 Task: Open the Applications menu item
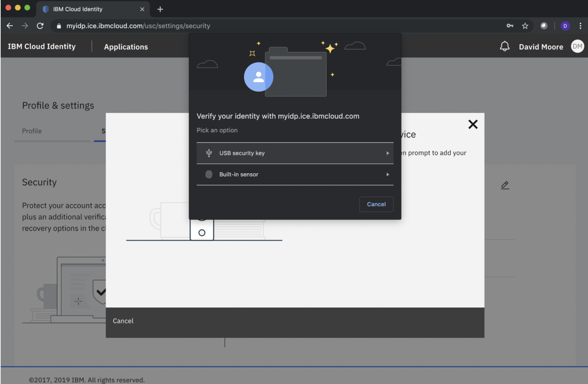[126, 47]
